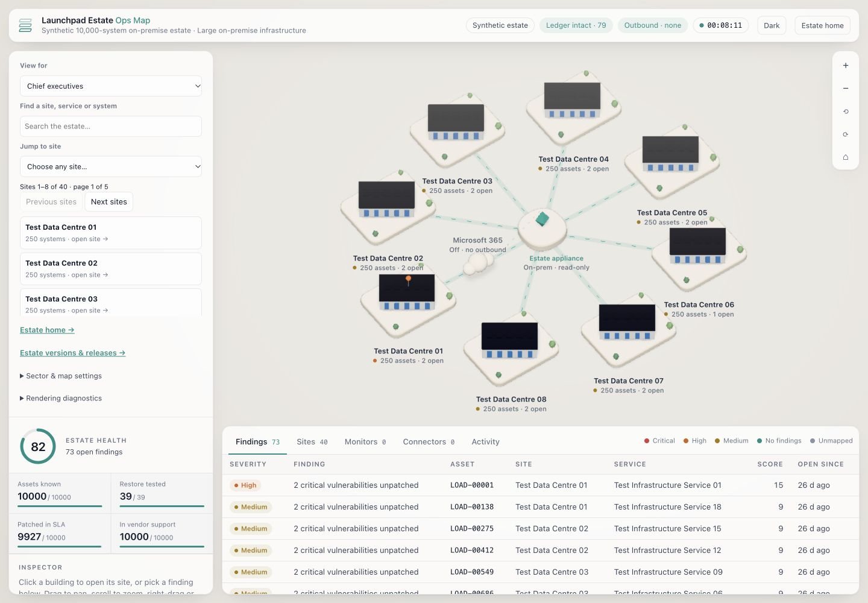This screenshot has height=603, width=868.
Task: Open the Connectors tab
Action: point(429,441)
